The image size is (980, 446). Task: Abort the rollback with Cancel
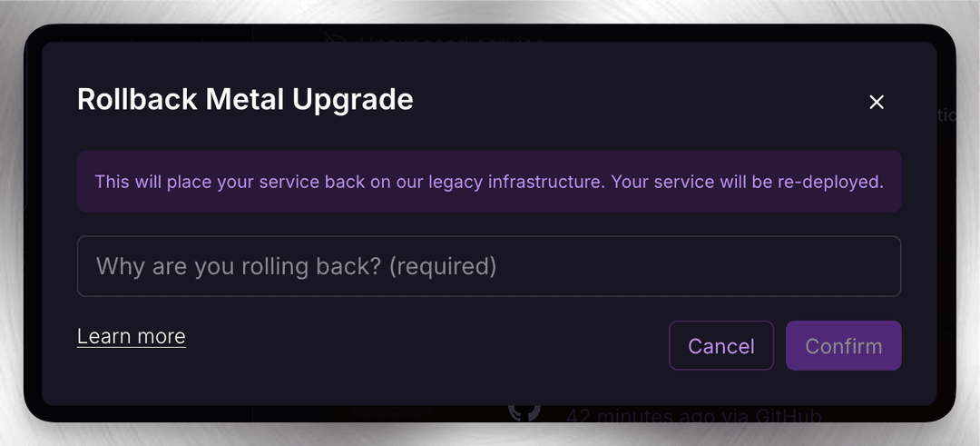[720, 346]
